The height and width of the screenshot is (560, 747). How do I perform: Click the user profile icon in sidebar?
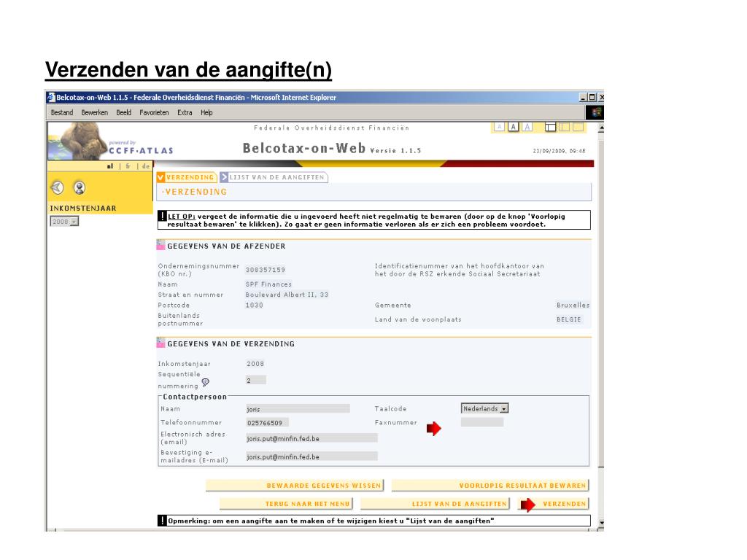[80, 187]
